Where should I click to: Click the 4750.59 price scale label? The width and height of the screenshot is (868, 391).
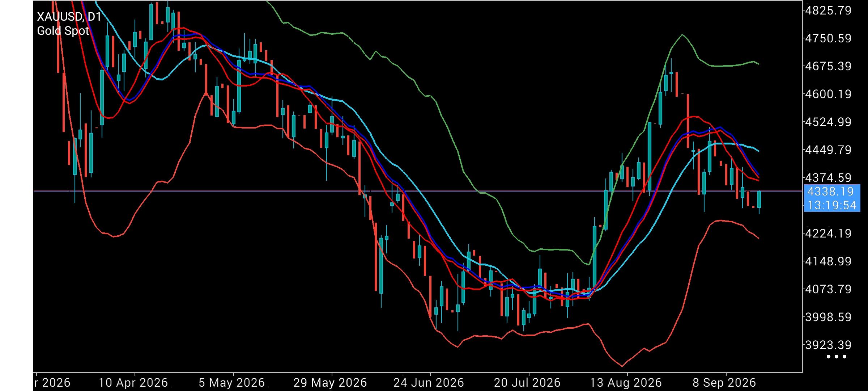click(x=828, y=38)
